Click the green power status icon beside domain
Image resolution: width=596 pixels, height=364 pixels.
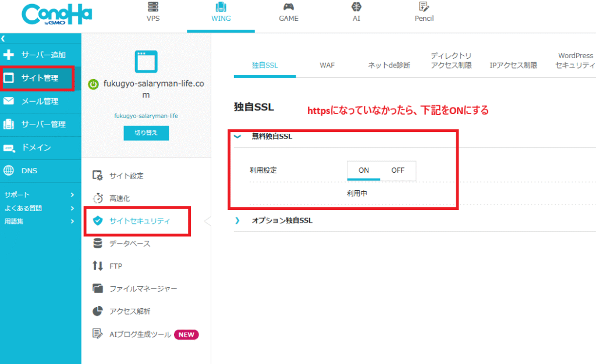93,84
